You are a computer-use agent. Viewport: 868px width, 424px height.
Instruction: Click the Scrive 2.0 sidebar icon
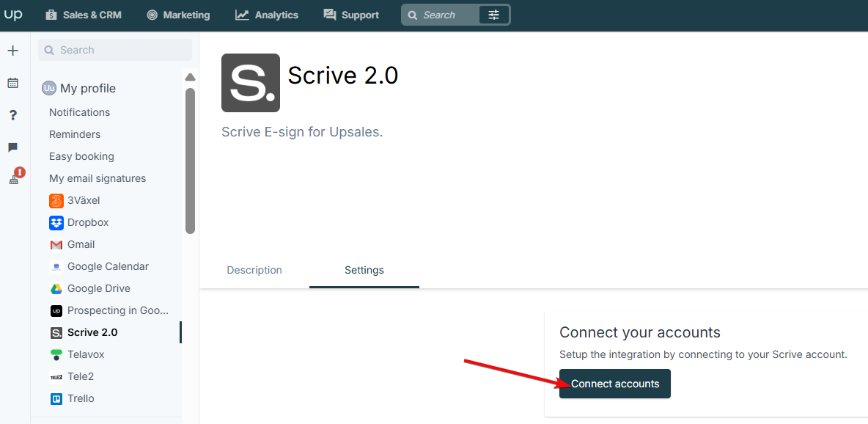(56, 332)
